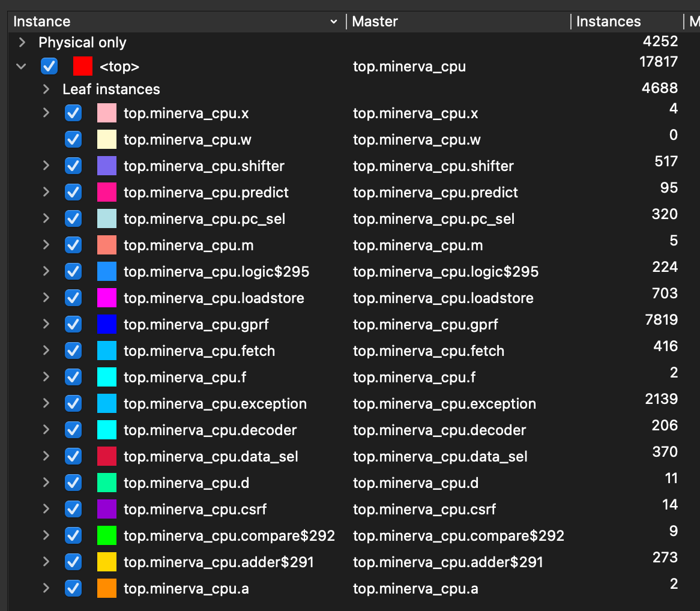Expand the Leaf instances group
This screenshot has width=700, height=611.
coord(46,89)
